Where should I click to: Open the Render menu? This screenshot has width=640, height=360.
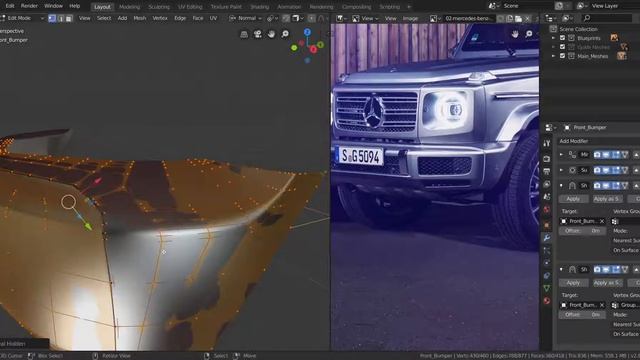29,6
